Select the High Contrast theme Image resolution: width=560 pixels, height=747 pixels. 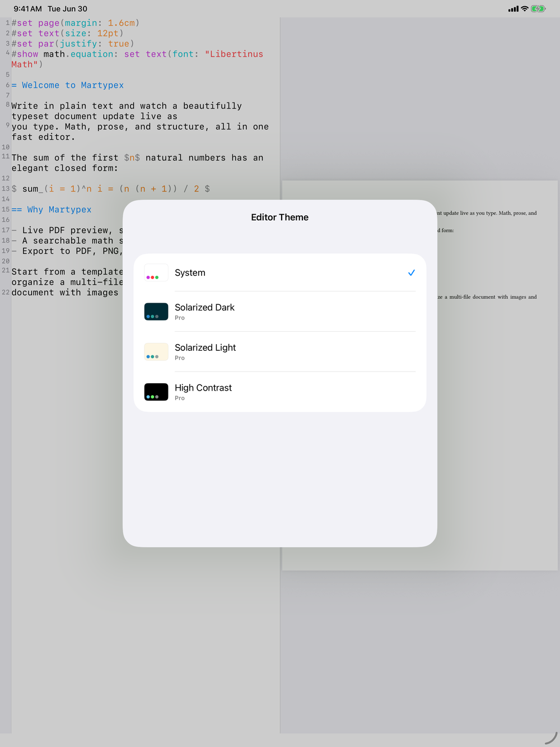point(280,392)
